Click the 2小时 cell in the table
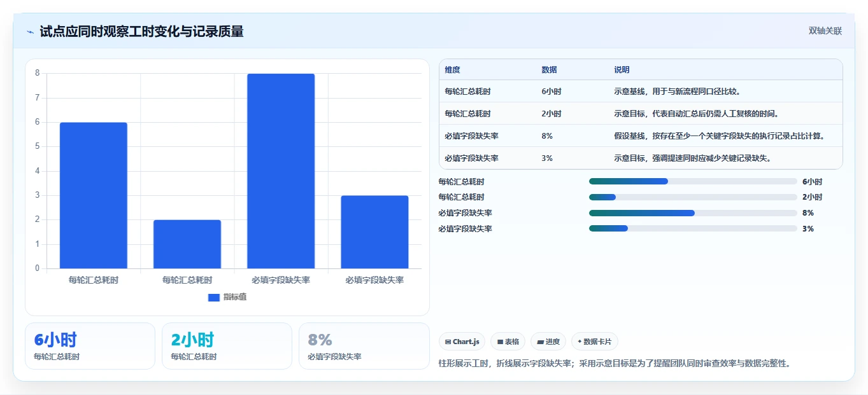 point(551,114)
